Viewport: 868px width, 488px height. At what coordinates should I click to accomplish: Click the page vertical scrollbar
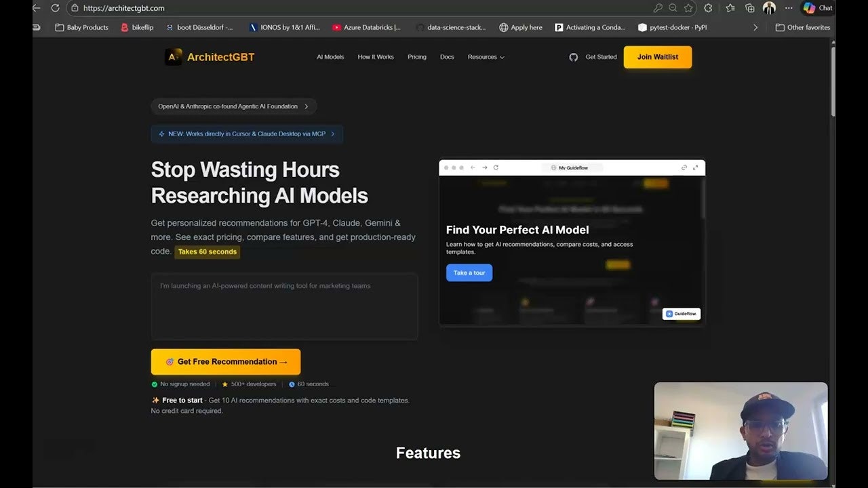tap(832, 81)
